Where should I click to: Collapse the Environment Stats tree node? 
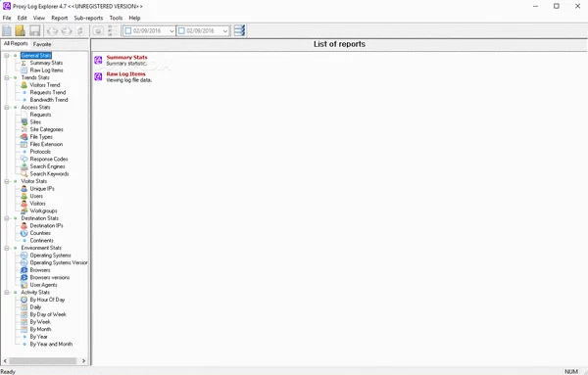coord(7,248)
